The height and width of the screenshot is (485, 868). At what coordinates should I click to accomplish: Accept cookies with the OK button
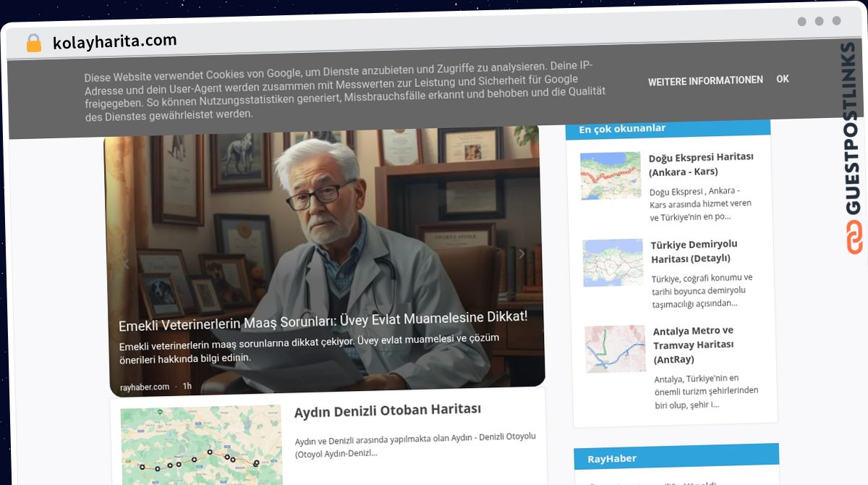pos(783,79)
